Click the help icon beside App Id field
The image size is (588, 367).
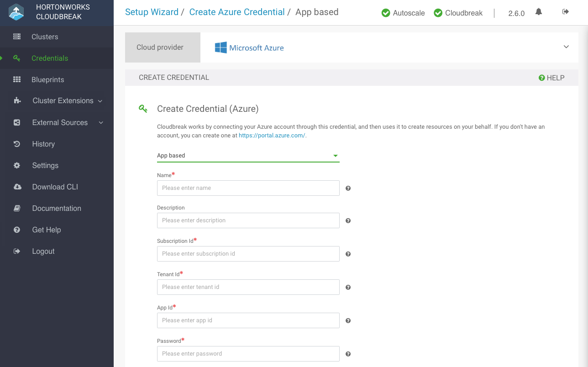point(348,320)
